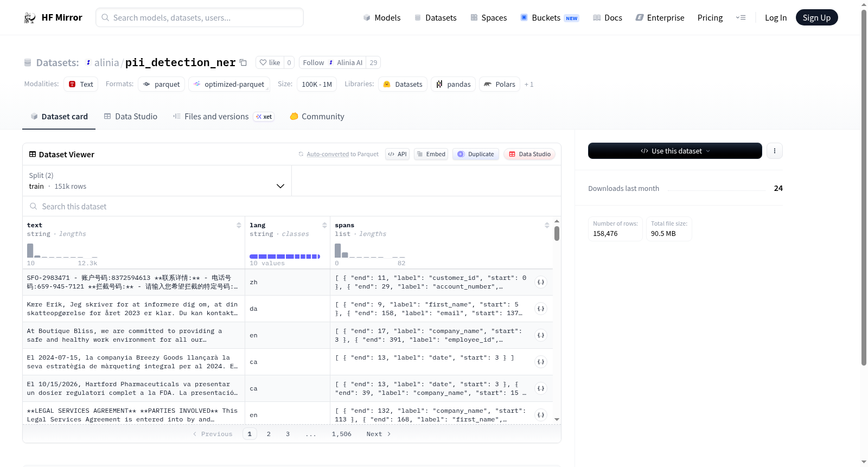Duplicate the dataset viewer
Image resolution: width=868 pixels, height=467 pixels.
[476, 154]
